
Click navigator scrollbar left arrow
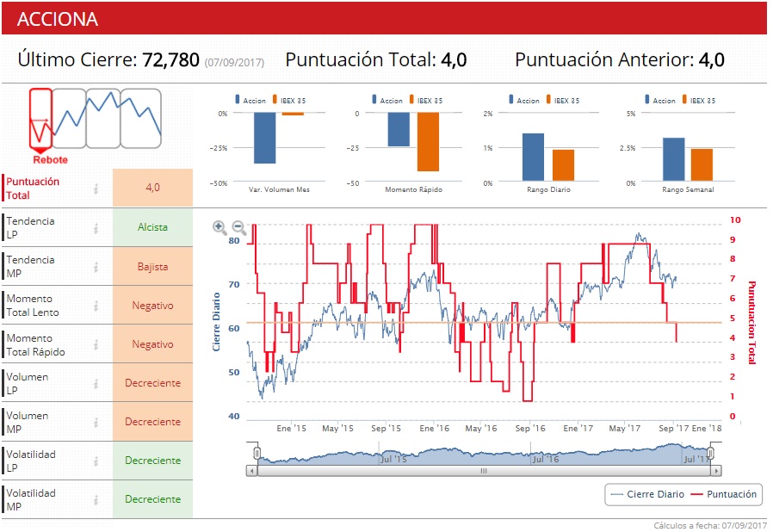click(252, 471)
